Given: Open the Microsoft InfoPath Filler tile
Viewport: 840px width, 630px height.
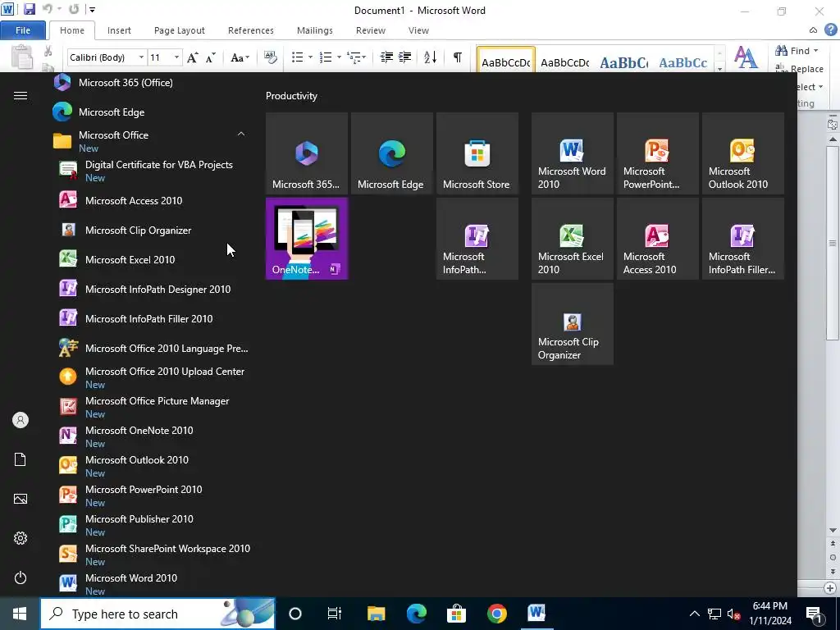Looking at the screenshot, I should click(742, 239).
